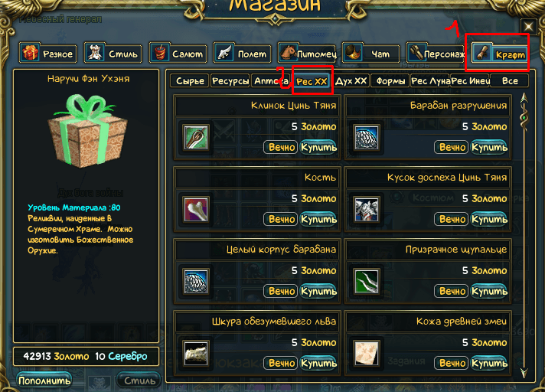
Task: Switch to the Формы subtab
Action: tap(390, 81)
